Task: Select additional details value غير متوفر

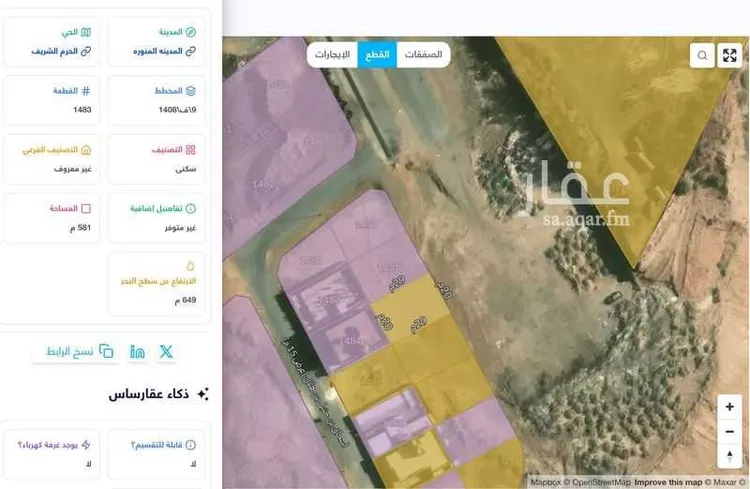Action: point(180,228)
